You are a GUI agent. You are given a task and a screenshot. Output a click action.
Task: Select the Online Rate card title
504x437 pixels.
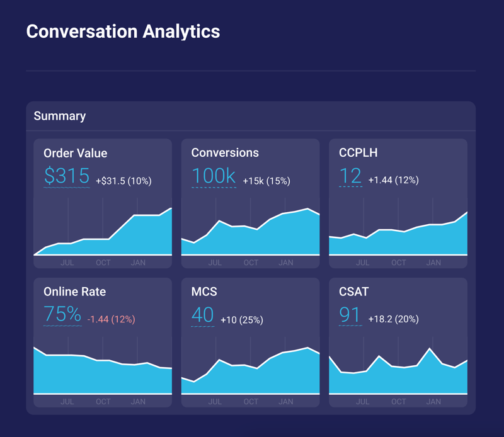74,292
